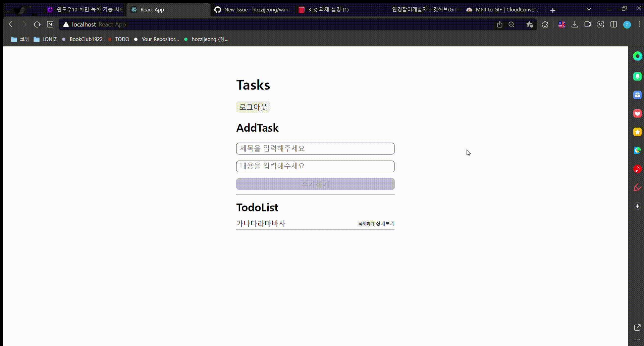
Task: Open 상세보기 for 가나다라마바사
Action: (x=385, y=224)
